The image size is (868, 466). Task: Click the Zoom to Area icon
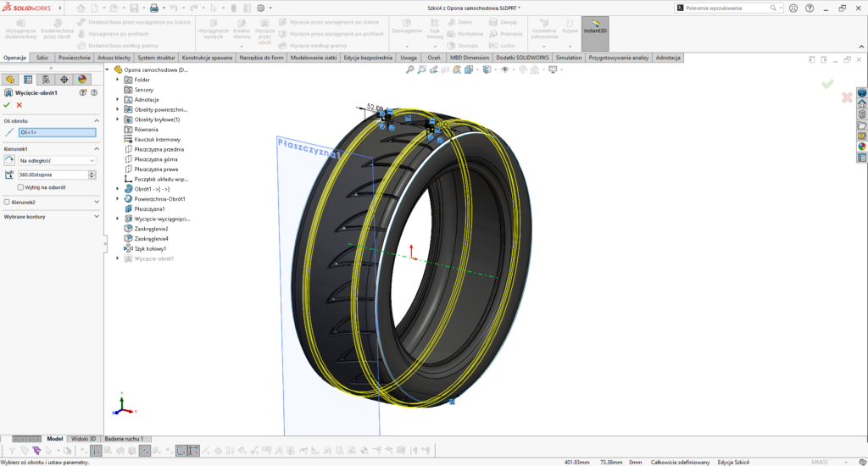[x=422, y=69]
